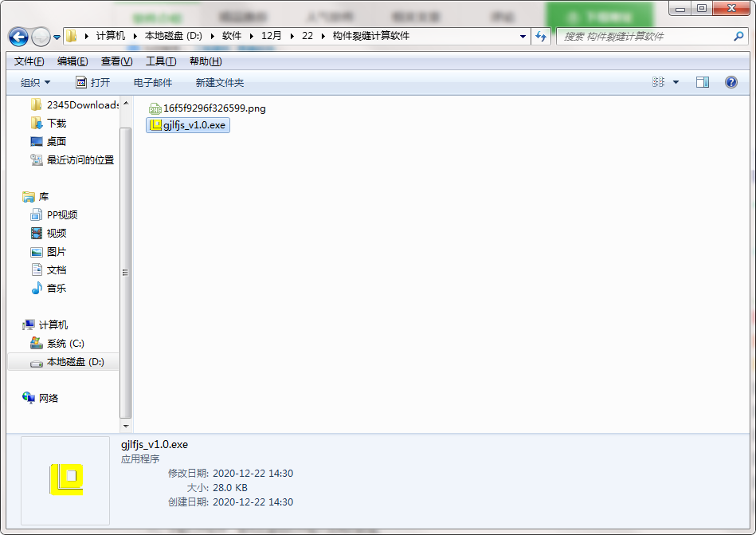Open the 文件(F) menu
The width and height of the screenshot is (756, 535).
tap(29, 61)
